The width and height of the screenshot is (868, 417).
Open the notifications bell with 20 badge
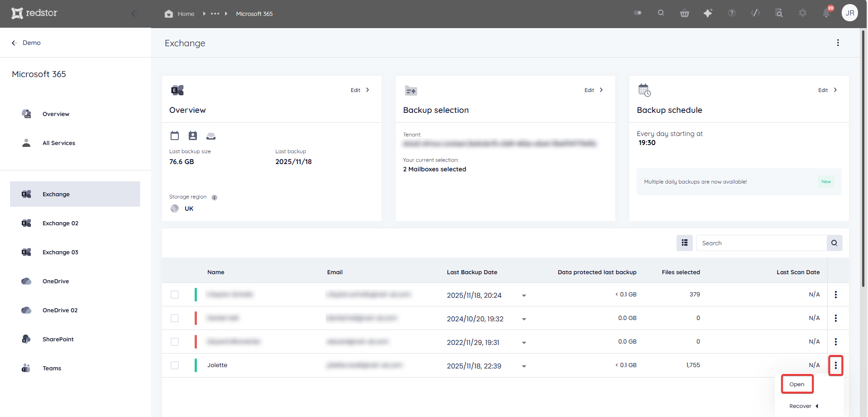(827, 13)
